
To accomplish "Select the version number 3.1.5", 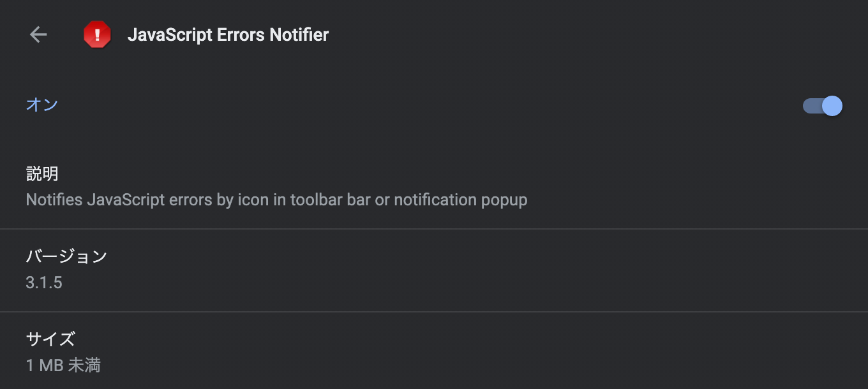I will pyautogui.click(x=43, y=282).
